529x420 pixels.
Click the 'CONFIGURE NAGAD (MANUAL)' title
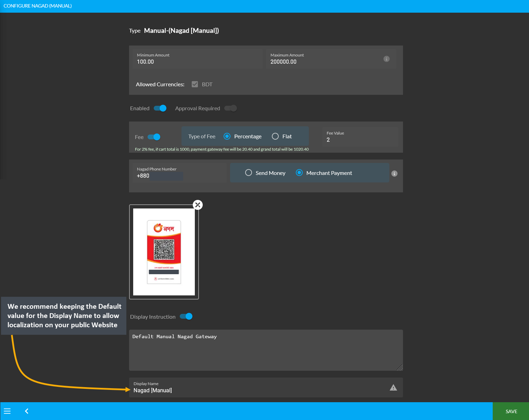point(38,6)
